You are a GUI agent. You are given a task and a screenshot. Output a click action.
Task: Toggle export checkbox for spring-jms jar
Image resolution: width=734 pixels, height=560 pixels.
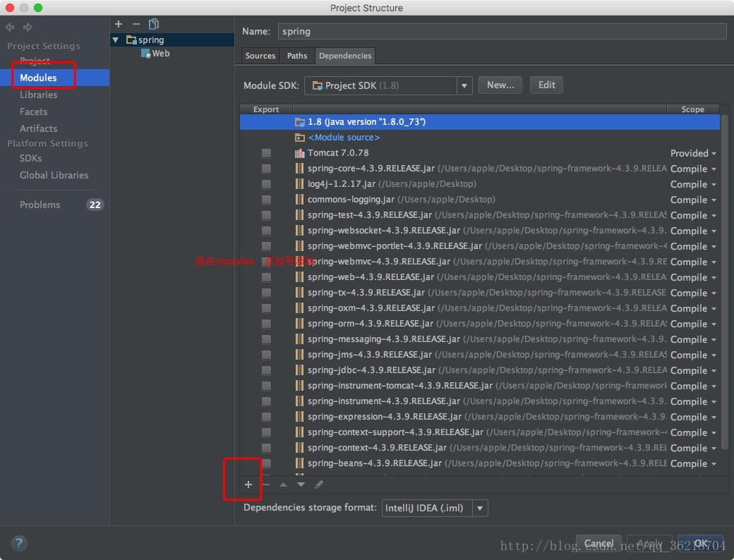pyautogui.click(x=266, y=355)
